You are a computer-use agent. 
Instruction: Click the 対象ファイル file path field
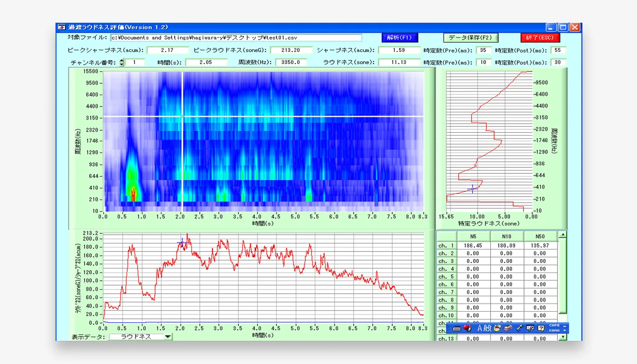[x=236, y=38]
